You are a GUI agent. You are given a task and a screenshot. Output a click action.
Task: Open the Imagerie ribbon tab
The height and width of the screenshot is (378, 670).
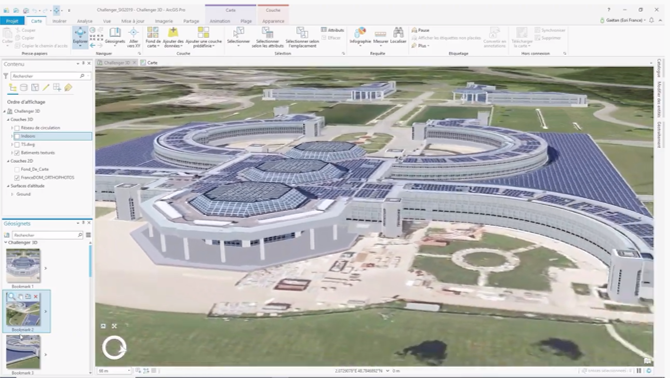[164, 21]
